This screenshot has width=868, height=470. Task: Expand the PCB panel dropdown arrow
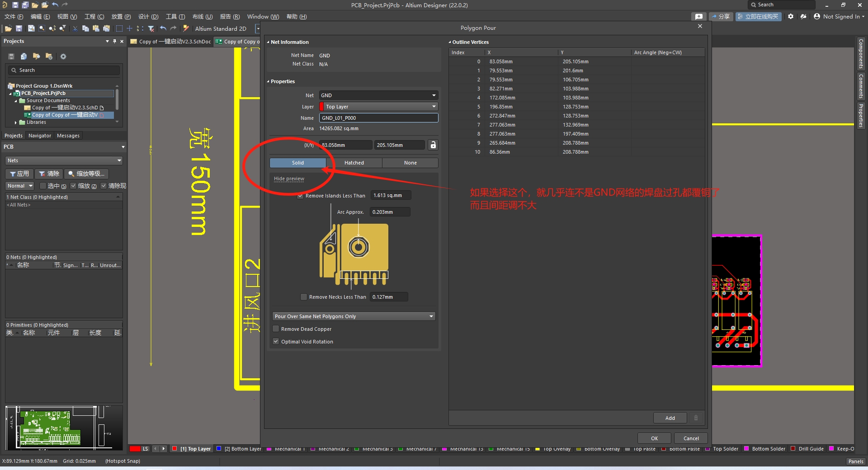pyautogui.click(x=123, y=147)
